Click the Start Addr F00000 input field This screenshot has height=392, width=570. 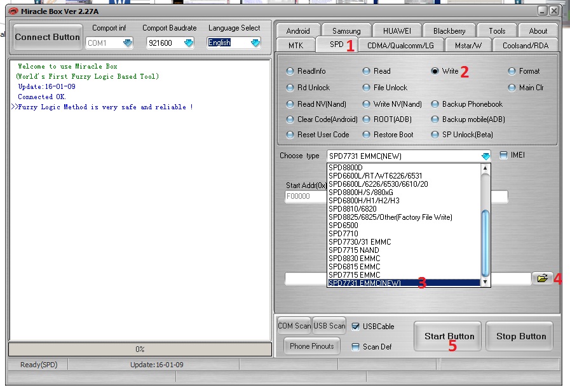tap(306, 196)
